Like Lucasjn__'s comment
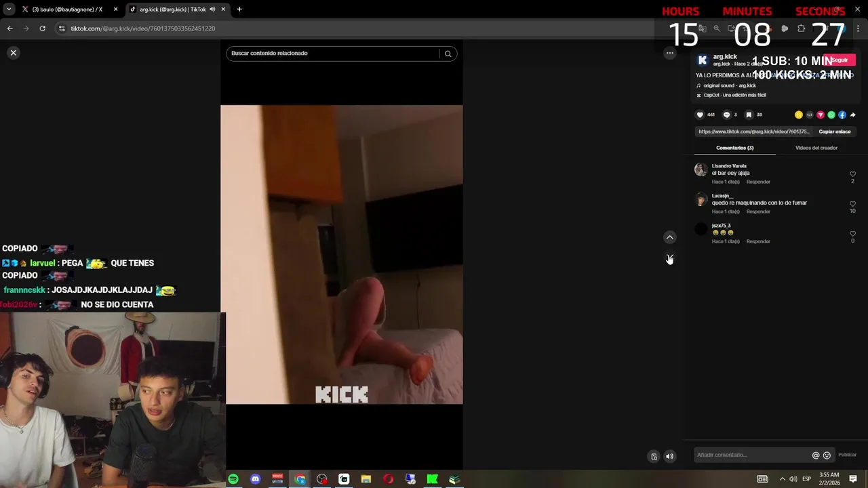 pos(852,204)
